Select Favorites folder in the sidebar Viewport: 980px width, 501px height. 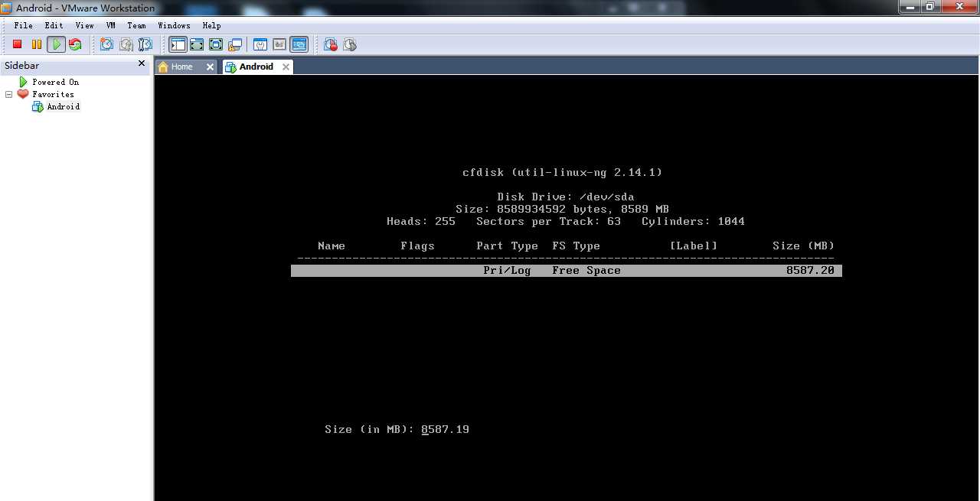(53, 94)
